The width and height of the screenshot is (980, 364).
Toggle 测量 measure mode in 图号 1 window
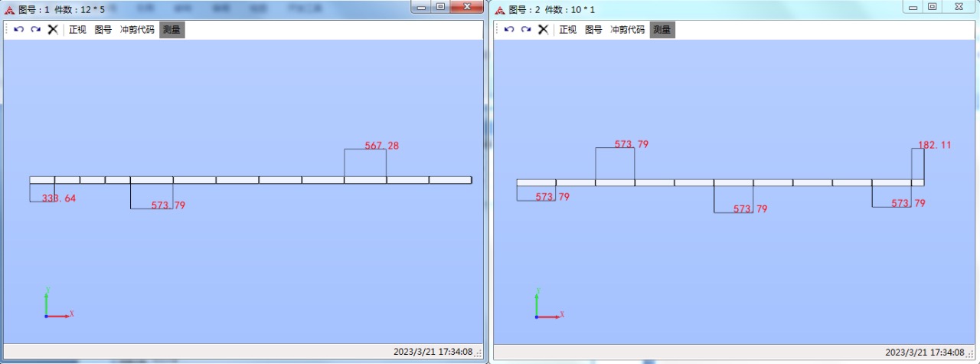[171, 30]
